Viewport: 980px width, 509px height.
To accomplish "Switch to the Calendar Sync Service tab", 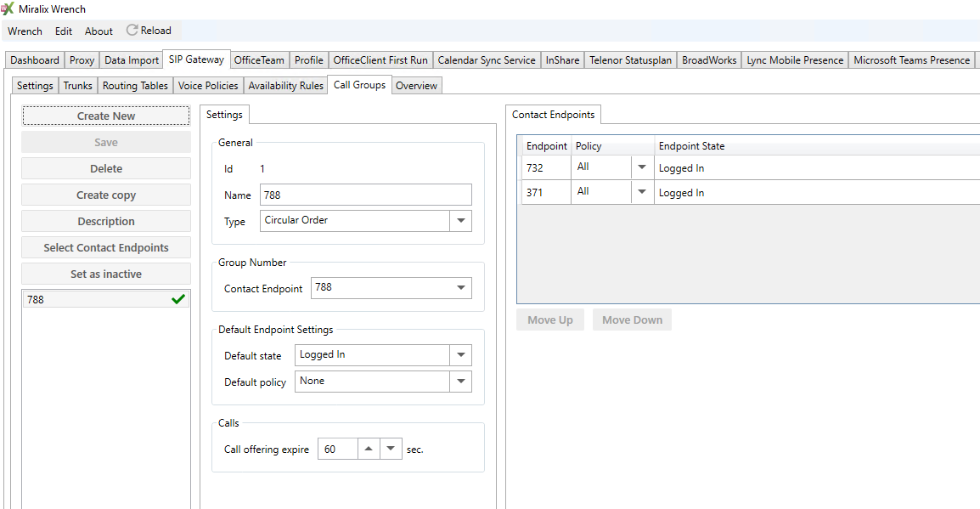I will 487,60.
